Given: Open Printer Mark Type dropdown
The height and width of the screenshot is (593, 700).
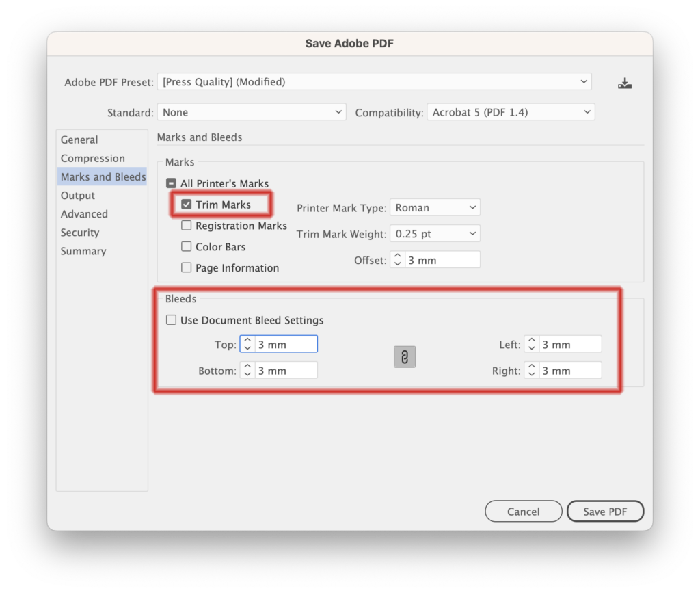Looking at the screenshot, I should pyautogui.click(x=435, y=207).
